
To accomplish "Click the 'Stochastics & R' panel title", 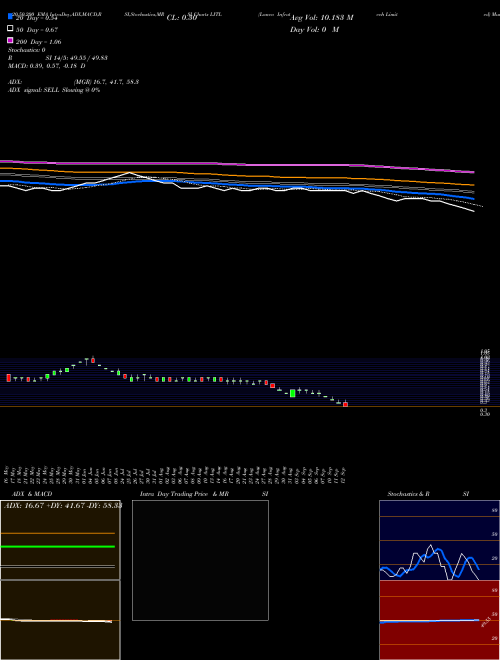I will click(x=408, y=494).
